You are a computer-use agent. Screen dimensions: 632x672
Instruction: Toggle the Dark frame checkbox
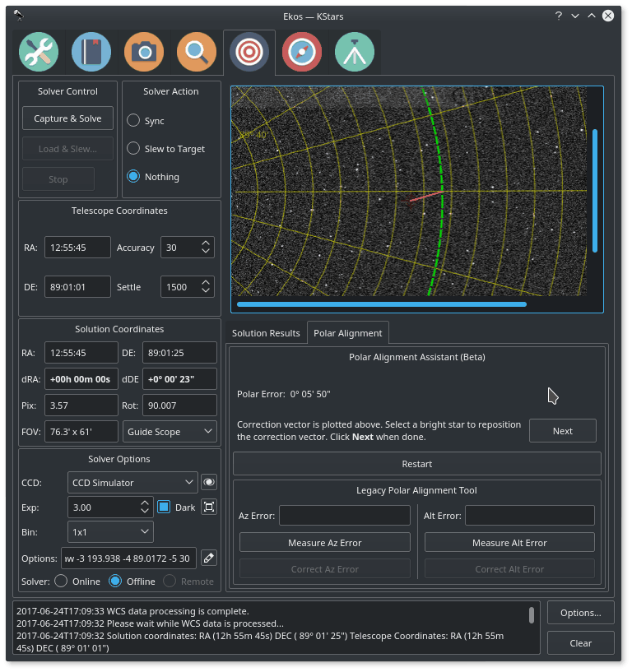(x=164, y=507)
